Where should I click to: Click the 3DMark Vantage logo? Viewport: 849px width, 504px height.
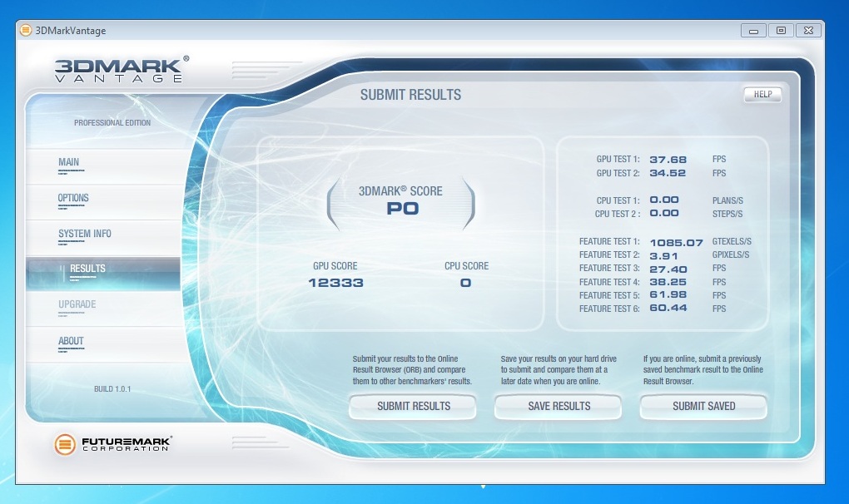[122, 70]
